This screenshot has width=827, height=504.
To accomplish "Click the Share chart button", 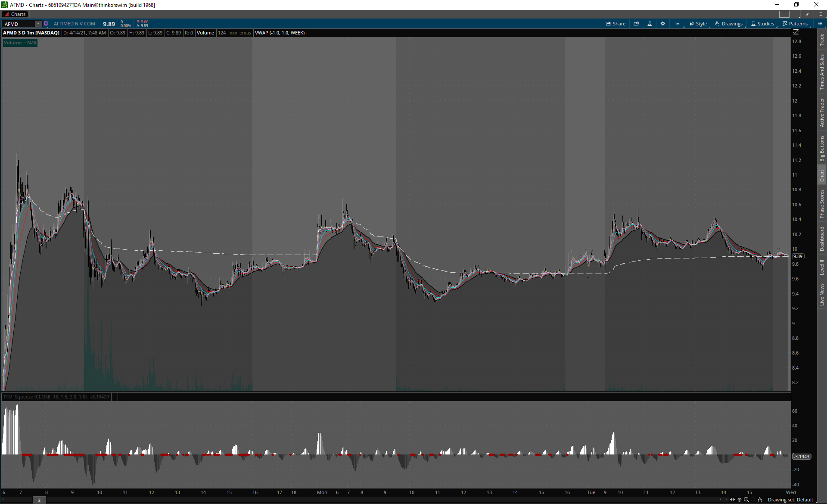I will [x=616, y=24].
